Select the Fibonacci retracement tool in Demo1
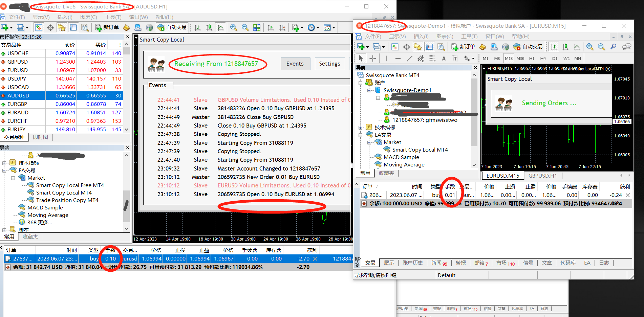 pyautogui.click(x=432, y=59)
